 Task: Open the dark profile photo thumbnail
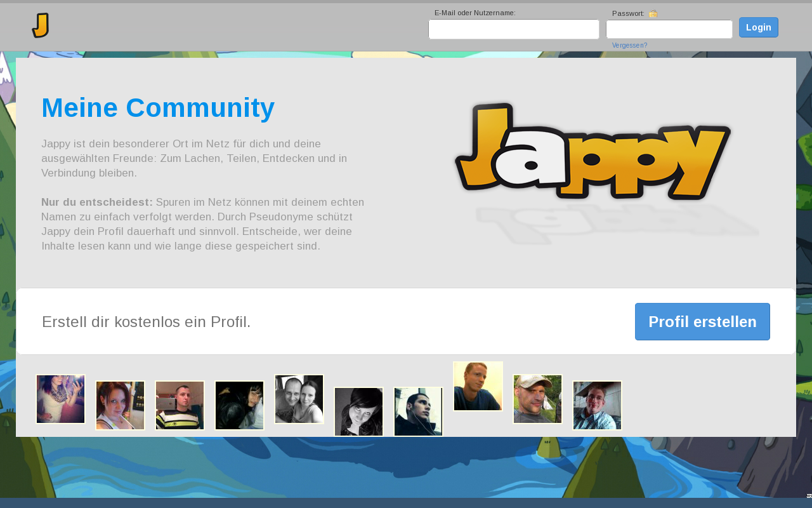(240, 405)
